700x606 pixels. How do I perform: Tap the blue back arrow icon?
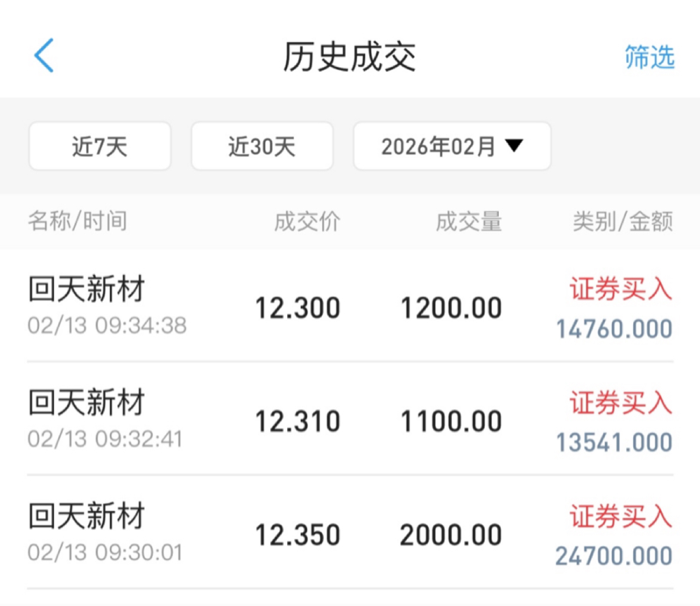tap(44, 56)
